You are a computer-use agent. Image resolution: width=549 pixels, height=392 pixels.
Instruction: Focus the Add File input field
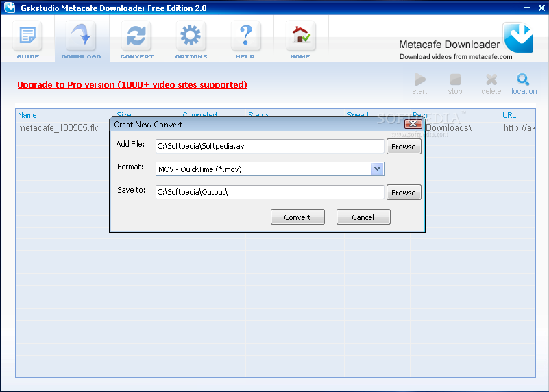(269, 146)
